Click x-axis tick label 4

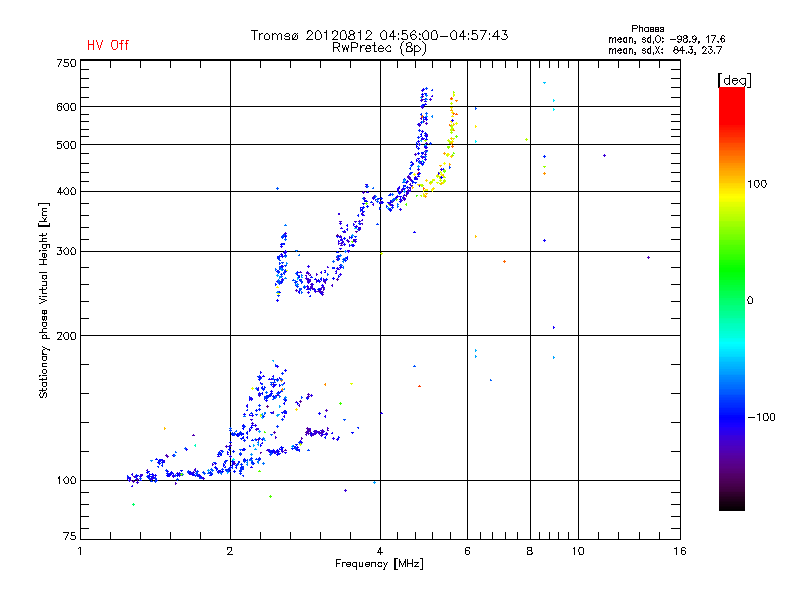tap(380, 551)
